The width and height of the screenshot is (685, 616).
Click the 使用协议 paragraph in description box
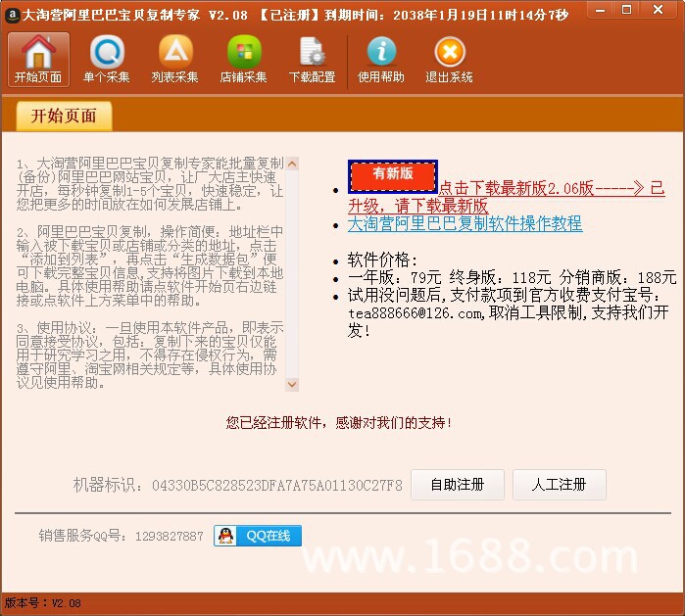pos(150,355)
